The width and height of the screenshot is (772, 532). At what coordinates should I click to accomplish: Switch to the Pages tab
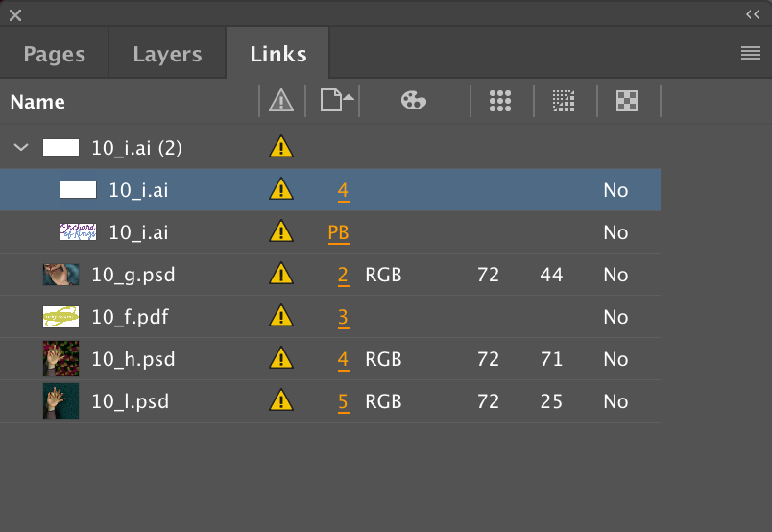(x=54, y=54)
